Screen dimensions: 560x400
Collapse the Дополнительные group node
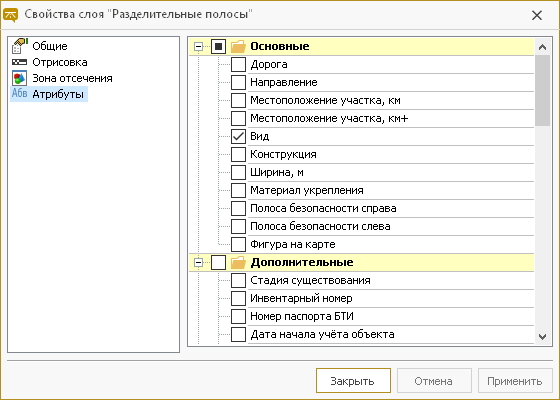tap(198, 262)
